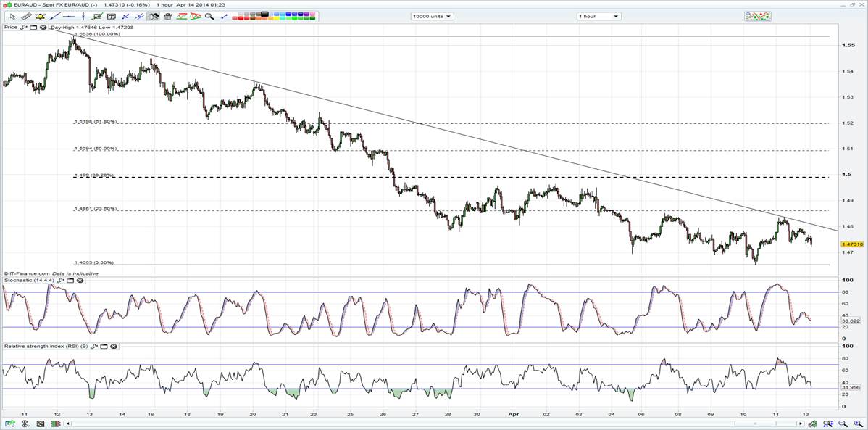Click the chart indicators button at top right
The image size is (868, 430).
(757, 16)
